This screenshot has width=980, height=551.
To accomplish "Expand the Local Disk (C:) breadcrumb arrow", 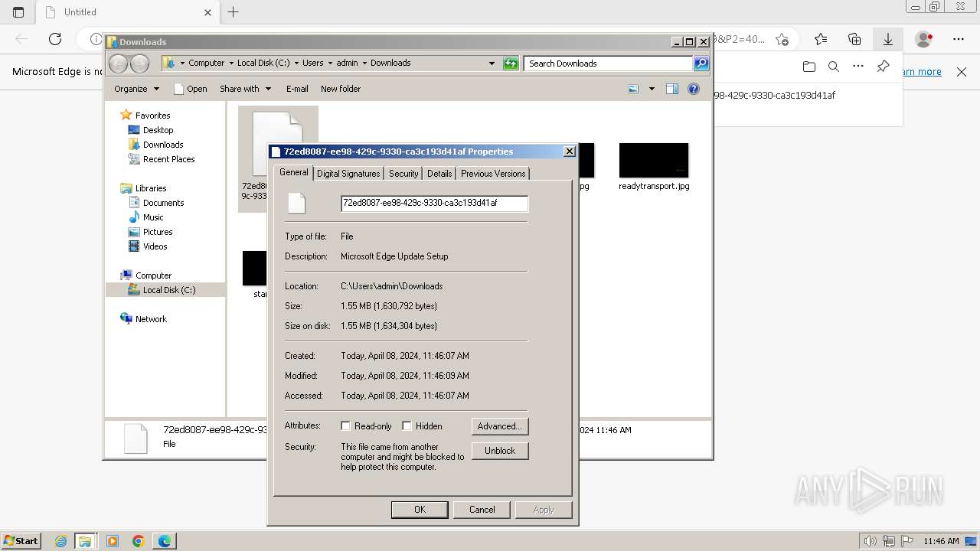I will point(296,64).
